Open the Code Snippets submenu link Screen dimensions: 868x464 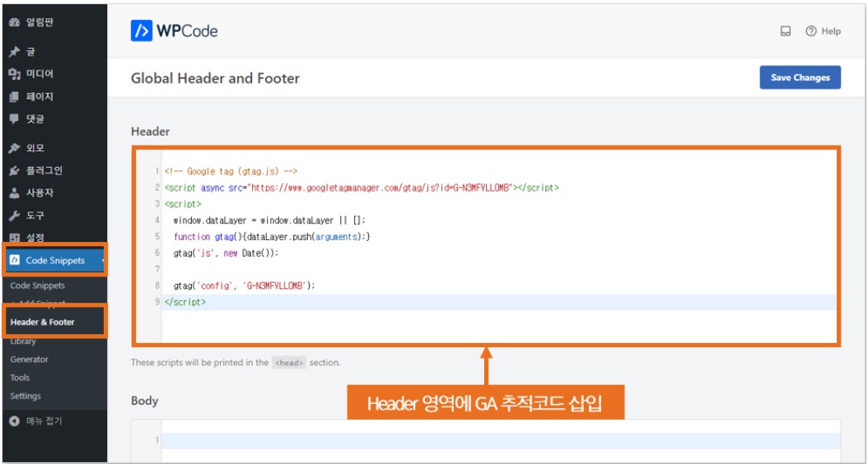38,285
